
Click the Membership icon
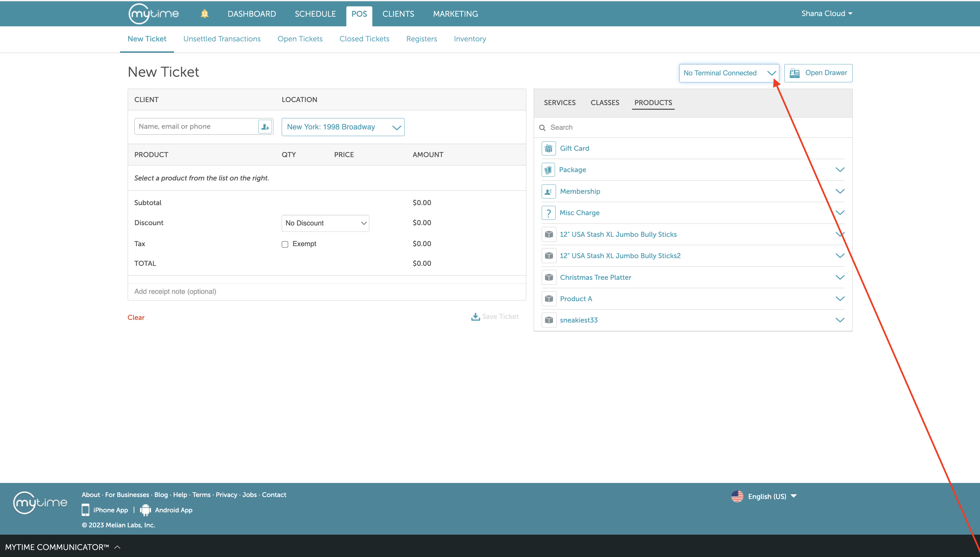pos(548,191)
